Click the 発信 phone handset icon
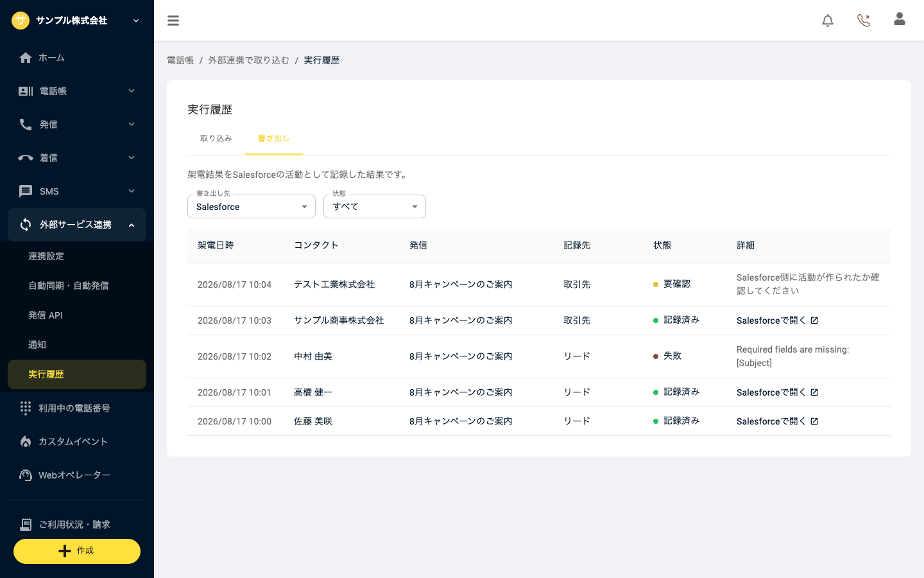Image resolution: width=924 pixels, height=578 pixels. 26,125
